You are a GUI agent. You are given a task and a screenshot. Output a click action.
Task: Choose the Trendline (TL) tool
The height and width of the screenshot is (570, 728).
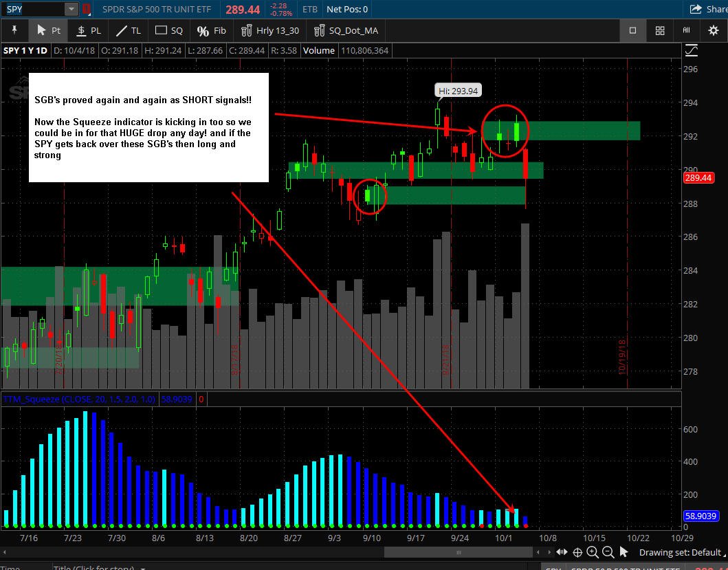point(128,31)
